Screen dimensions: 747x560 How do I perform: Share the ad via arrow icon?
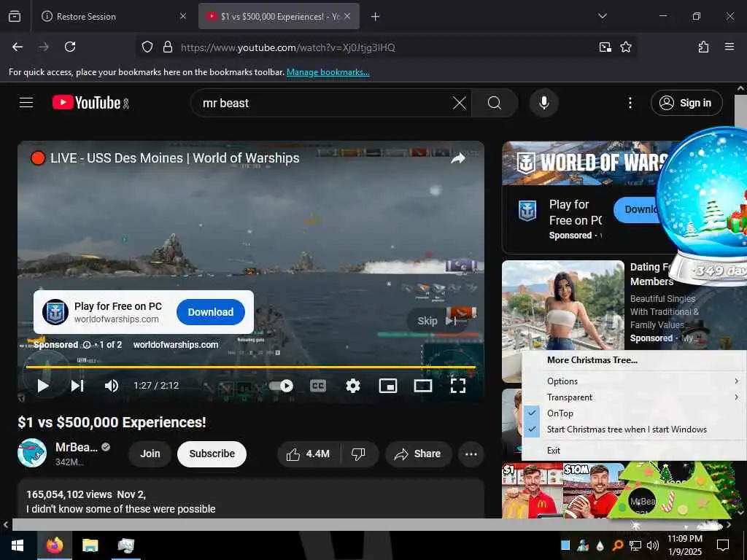(458, 158)
